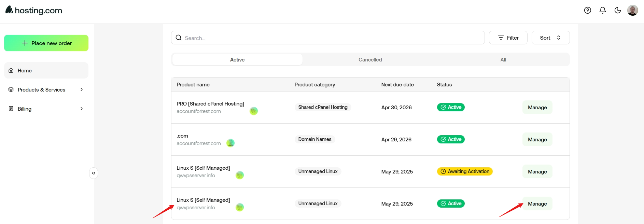Go to Home in sidebar
Screen dimensions: 644x224
click(46, 70)
